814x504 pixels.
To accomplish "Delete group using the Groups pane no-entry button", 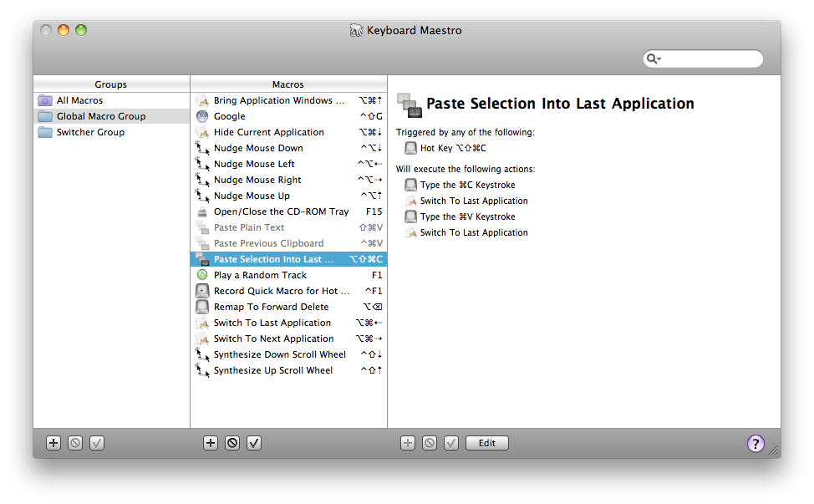I will click(x=75, y=443).
